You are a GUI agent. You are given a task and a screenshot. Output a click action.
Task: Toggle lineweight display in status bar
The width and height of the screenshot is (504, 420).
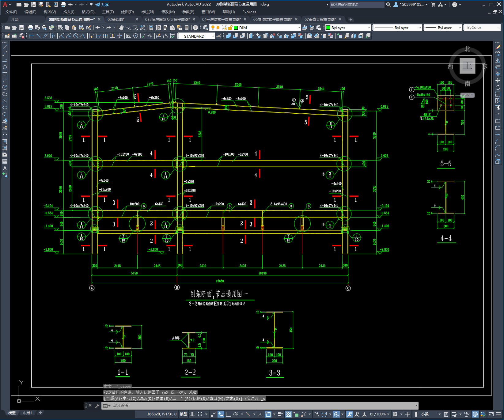280,414
